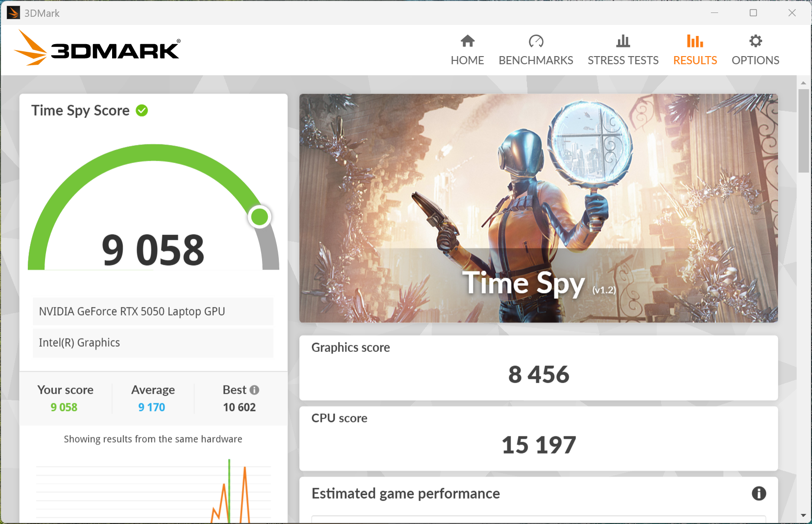Click the orange Results chart icon
812x524 pixels.
(695, 41)
